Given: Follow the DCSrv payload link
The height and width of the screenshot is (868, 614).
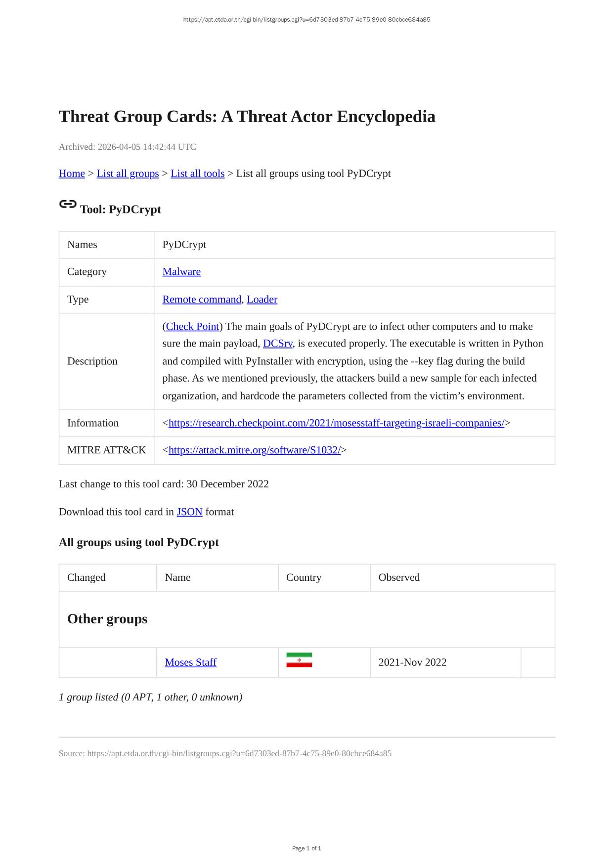Looking at the screenshot, I should (x=277, y=344).
